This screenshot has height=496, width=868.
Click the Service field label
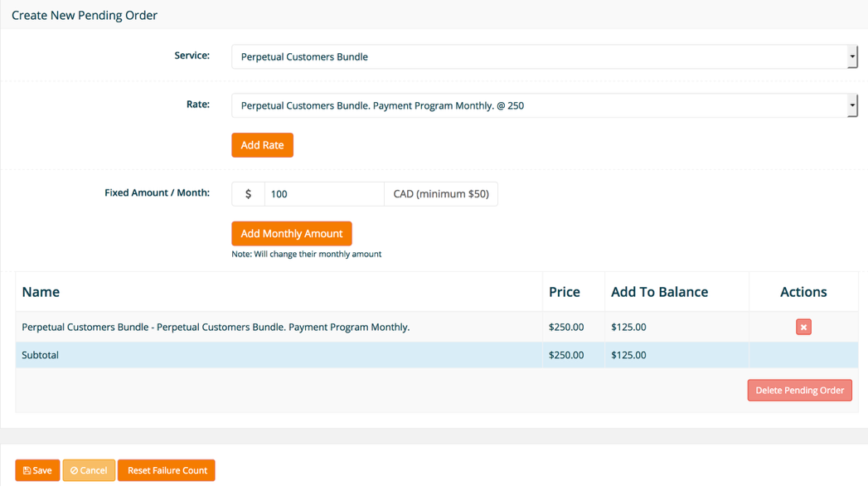(192, 56)
